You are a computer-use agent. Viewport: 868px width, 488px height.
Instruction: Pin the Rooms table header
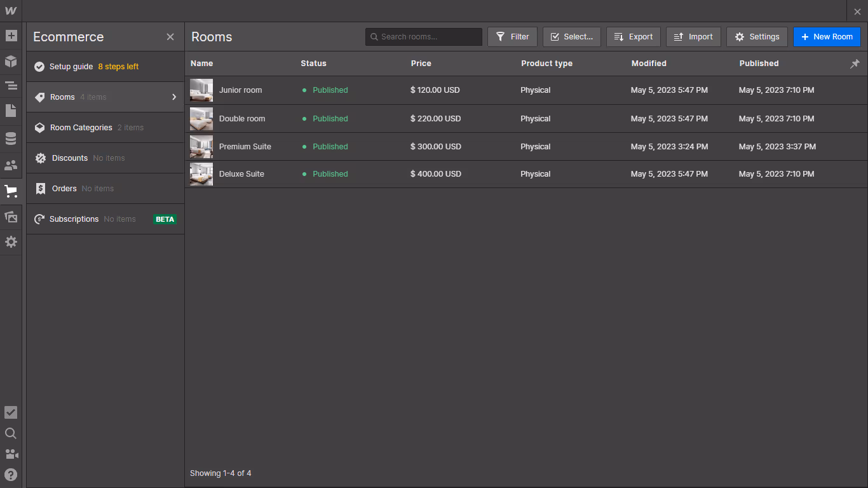[855, 64]
